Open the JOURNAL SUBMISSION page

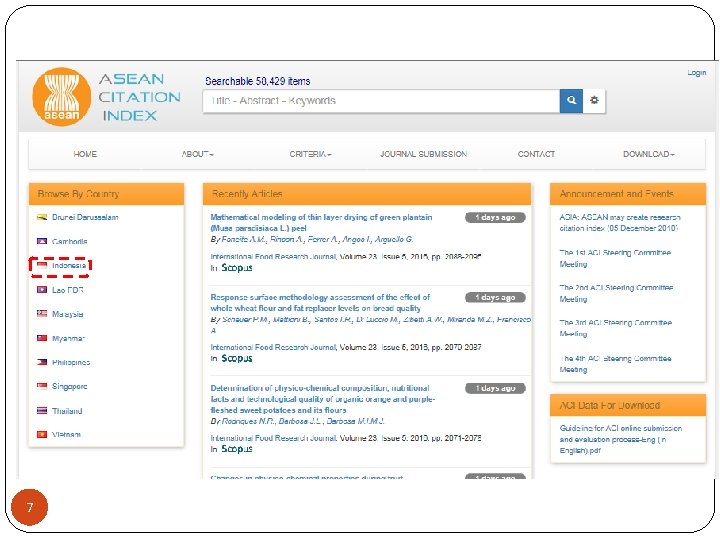tap(423, 154)
